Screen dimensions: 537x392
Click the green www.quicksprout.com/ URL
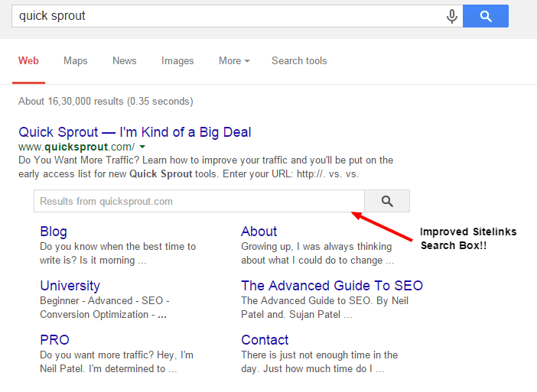(x=76, y=147)
